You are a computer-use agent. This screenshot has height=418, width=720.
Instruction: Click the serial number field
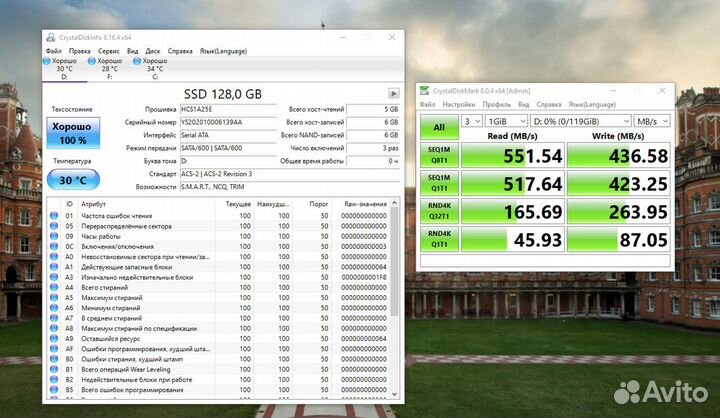228,122
